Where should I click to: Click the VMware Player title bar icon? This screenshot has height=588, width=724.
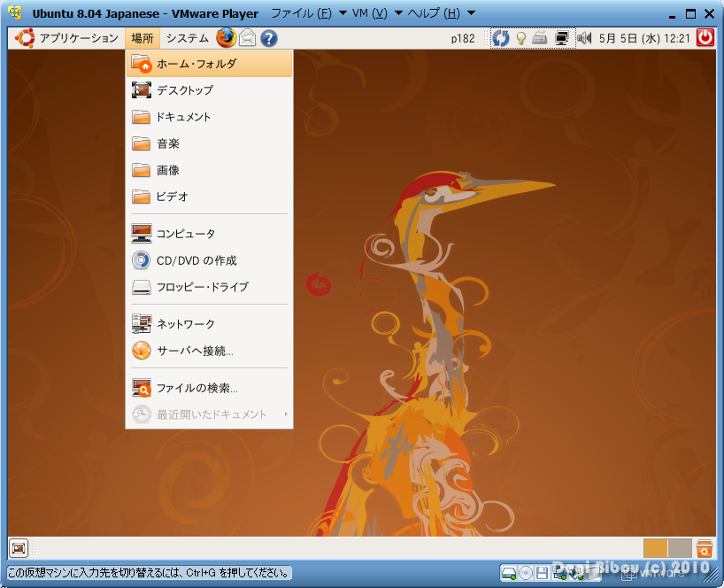(x=15, y=12)
